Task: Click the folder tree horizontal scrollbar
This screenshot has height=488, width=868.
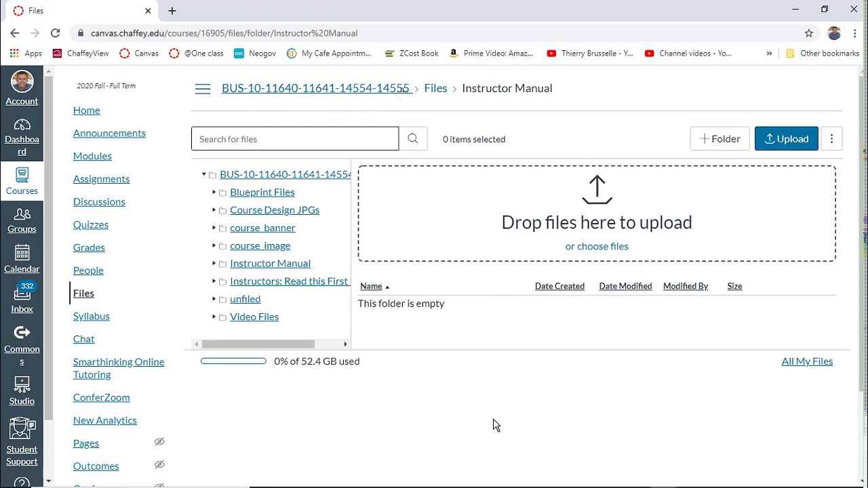Action: 258,344
